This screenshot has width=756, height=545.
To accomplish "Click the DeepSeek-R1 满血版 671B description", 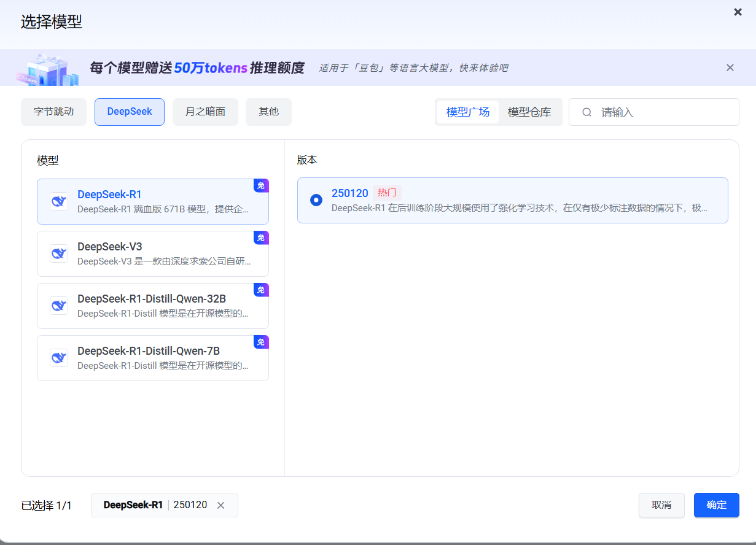I will (x=163, y=209).
